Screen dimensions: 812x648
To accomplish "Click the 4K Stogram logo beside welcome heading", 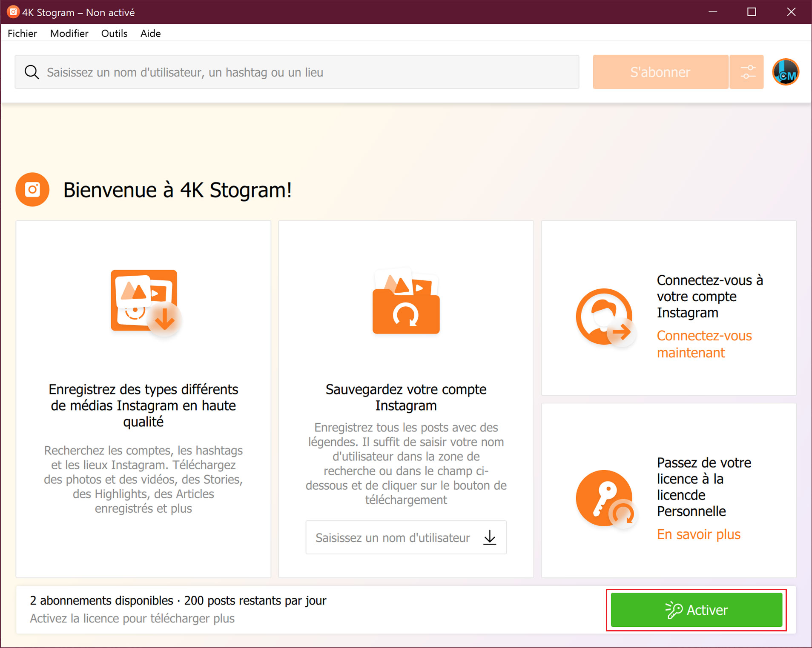I will [x=32, y=190].
